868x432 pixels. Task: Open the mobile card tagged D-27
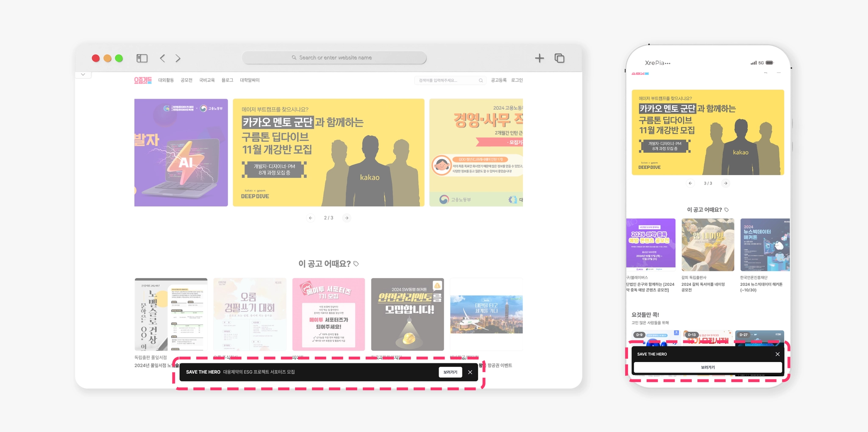759,338
